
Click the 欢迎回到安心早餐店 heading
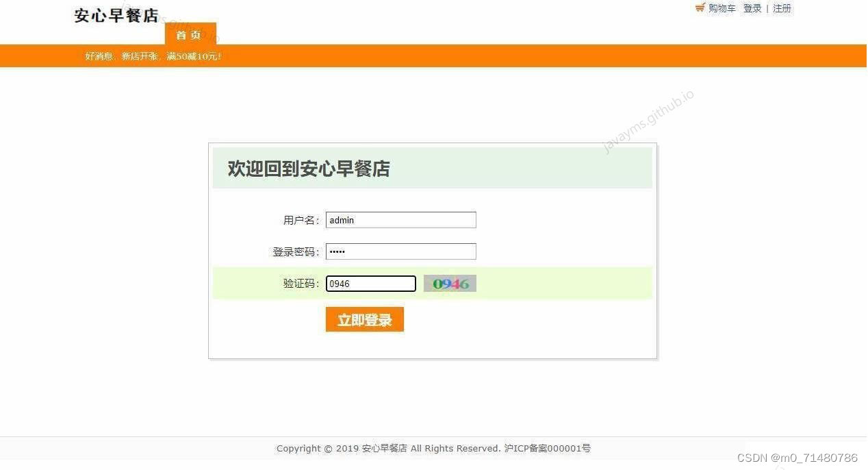[x=309, y=169]
